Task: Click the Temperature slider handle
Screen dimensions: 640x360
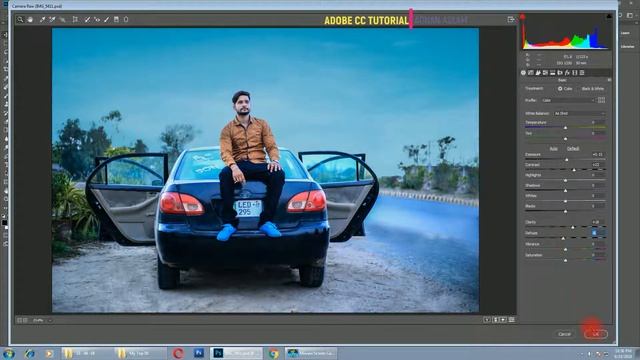Action: [x=565, y=128]
